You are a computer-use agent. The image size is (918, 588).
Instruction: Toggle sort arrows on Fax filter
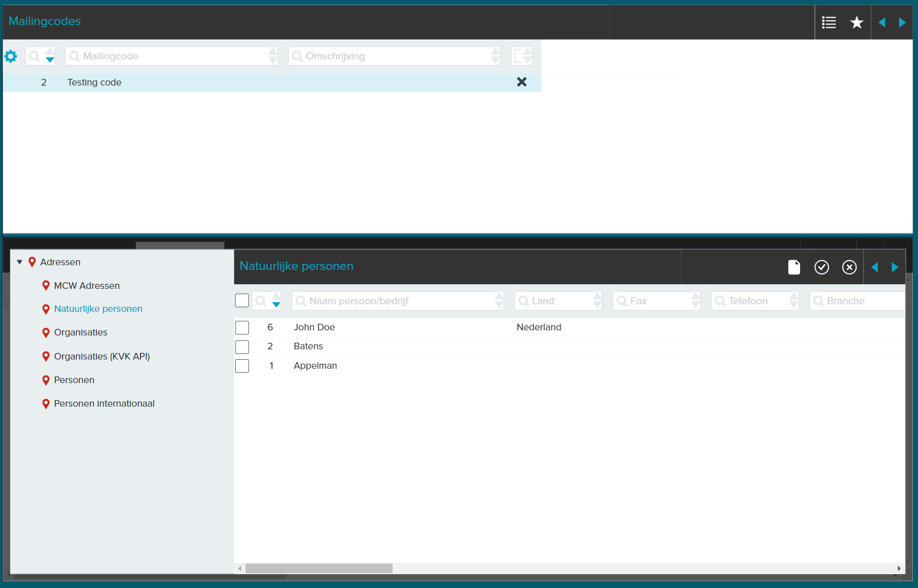696,301
